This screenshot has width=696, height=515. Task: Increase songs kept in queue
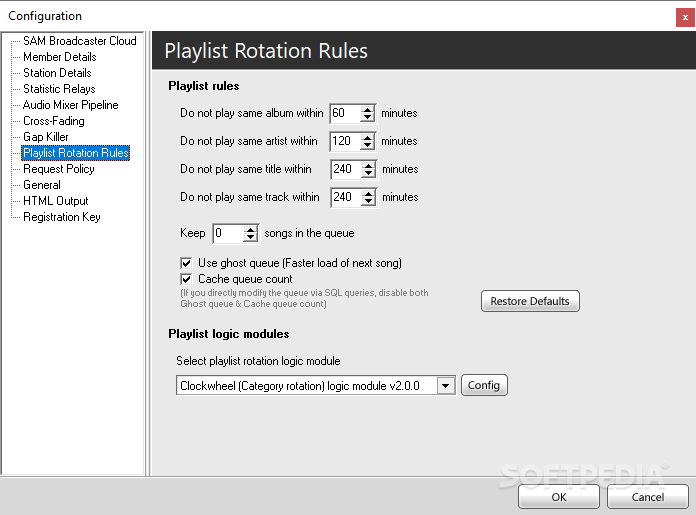pyautogui.click(x=250, y=230)
